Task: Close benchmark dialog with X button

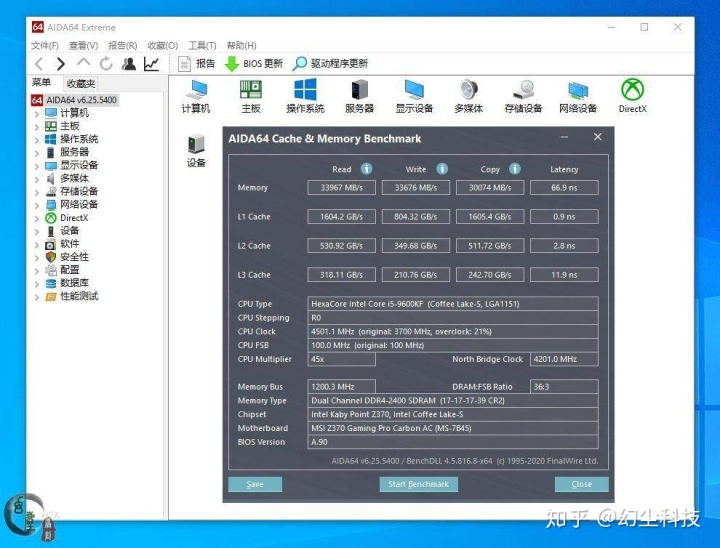Action: tap(597, 137)
